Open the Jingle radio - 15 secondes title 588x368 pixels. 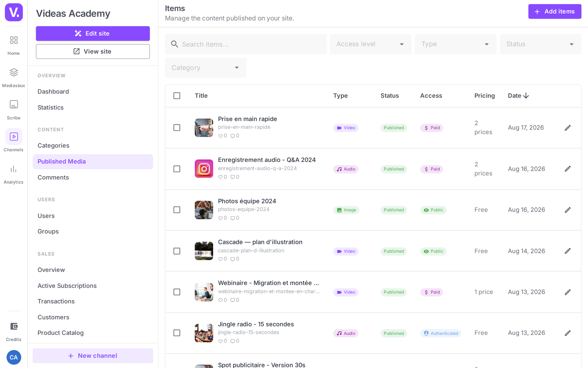pos(256,324)
